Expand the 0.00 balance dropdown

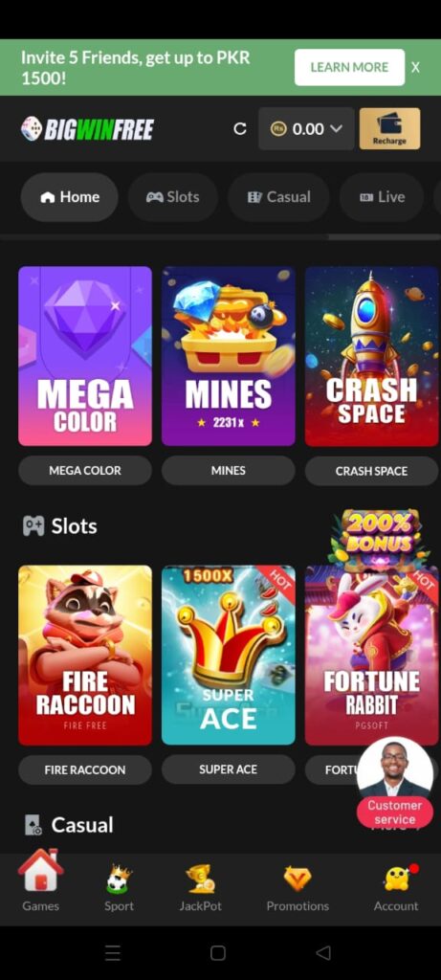(306, 129)
